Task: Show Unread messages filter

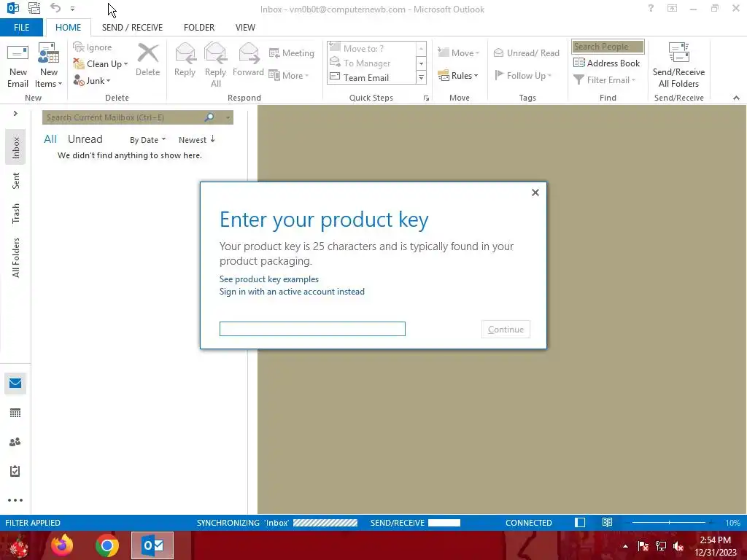Action: (x=85, y=139)
